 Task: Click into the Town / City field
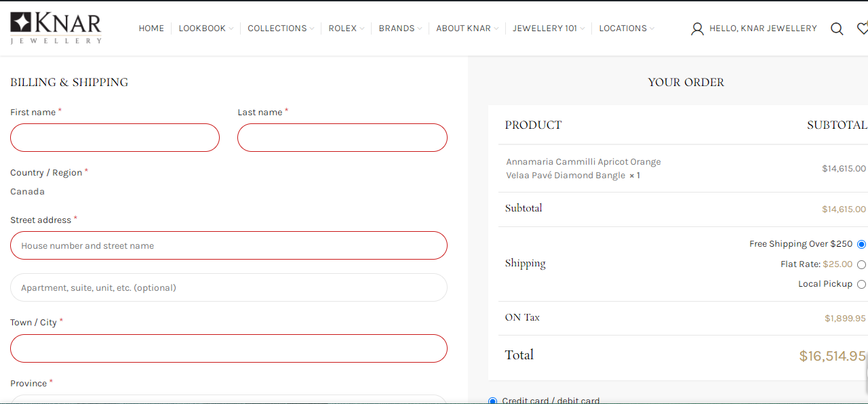[x=229, y=348]
